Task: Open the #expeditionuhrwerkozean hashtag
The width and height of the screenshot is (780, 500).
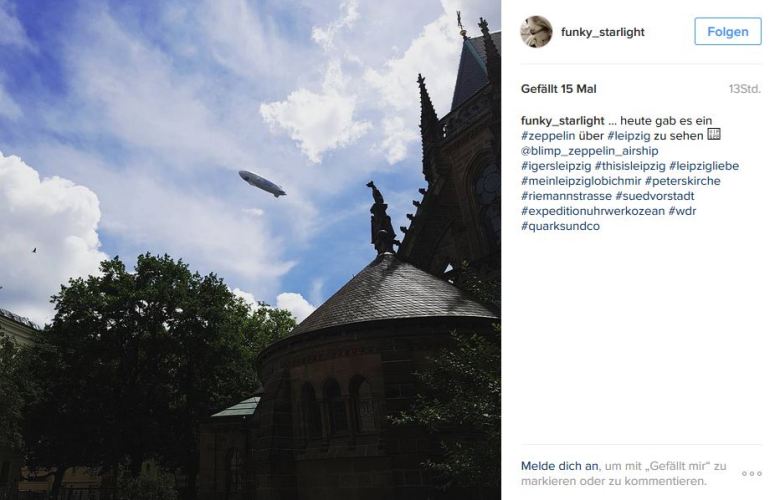Action: coord(593,211)
